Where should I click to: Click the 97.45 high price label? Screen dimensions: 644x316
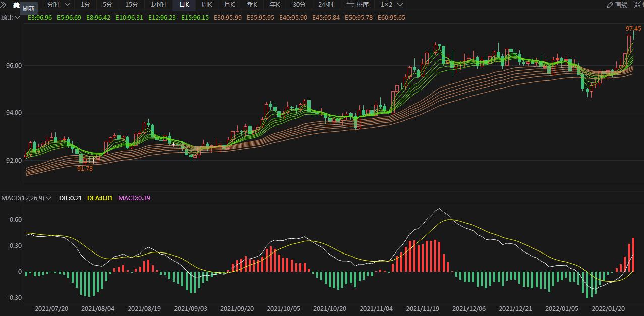point(634,29)
